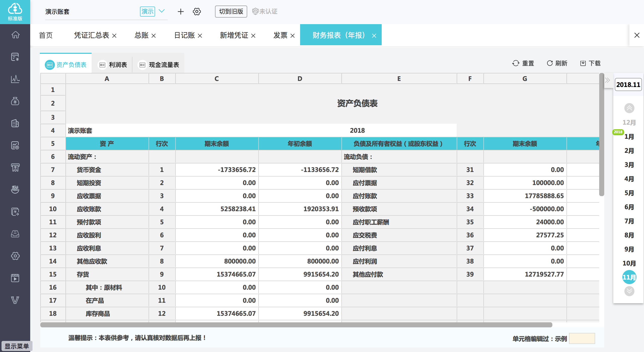Screen dimensions: 644x352
Task: Open the tax hand sidebar icon
Action: pos(15,190)
